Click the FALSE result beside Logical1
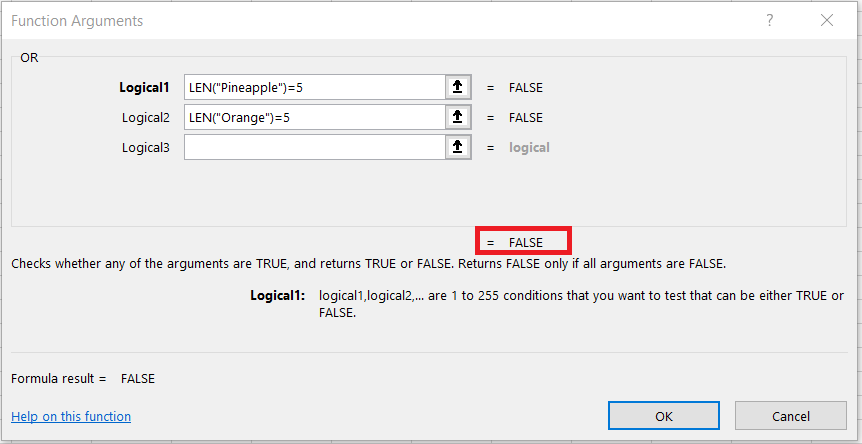The image size is (862, 444). (525, 88)
